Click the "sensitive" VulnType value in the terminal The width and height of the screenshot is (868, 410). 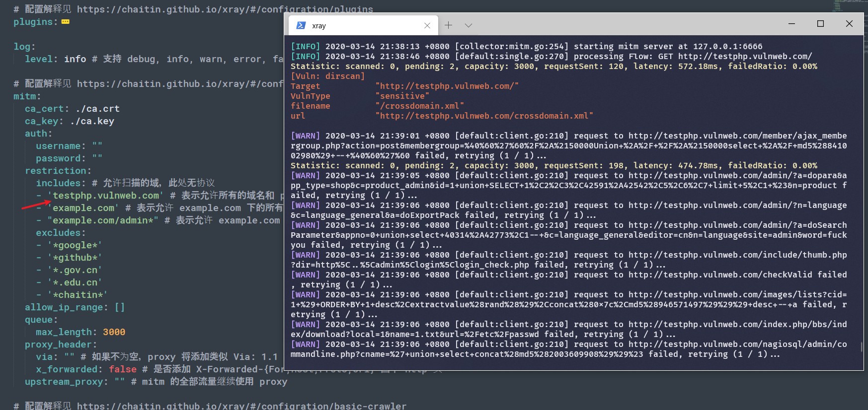tap(402, 96)
